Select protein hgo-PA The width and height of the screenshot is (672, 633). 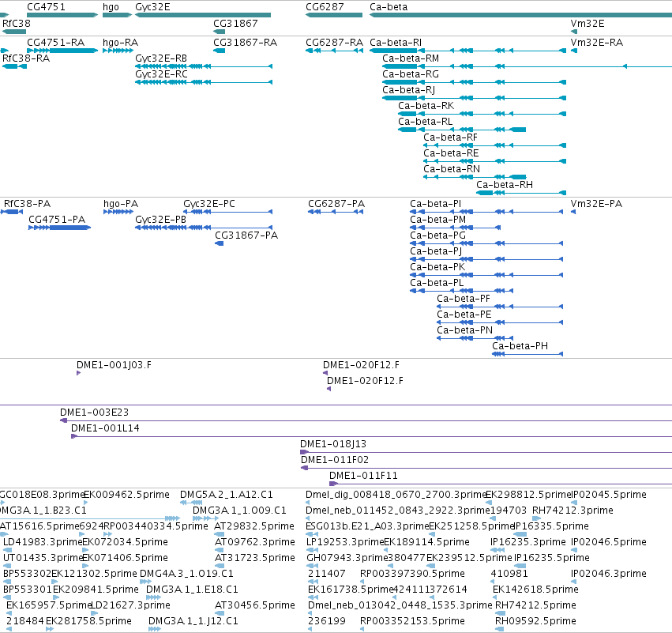coord(121,204)
